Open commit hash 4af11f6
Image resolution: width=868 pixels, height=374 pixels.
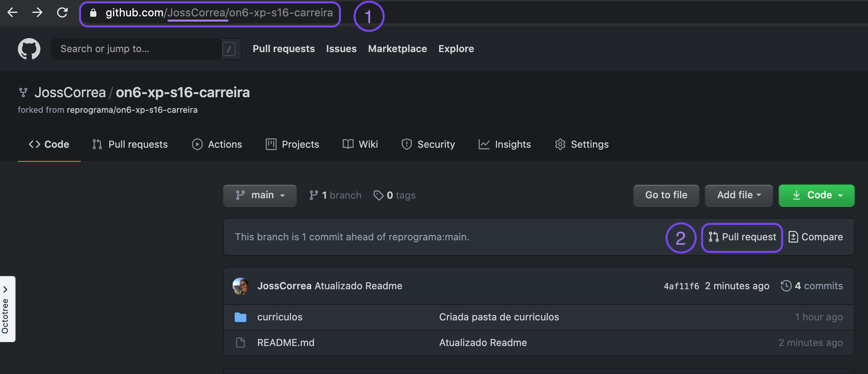(x=681, y=287)
